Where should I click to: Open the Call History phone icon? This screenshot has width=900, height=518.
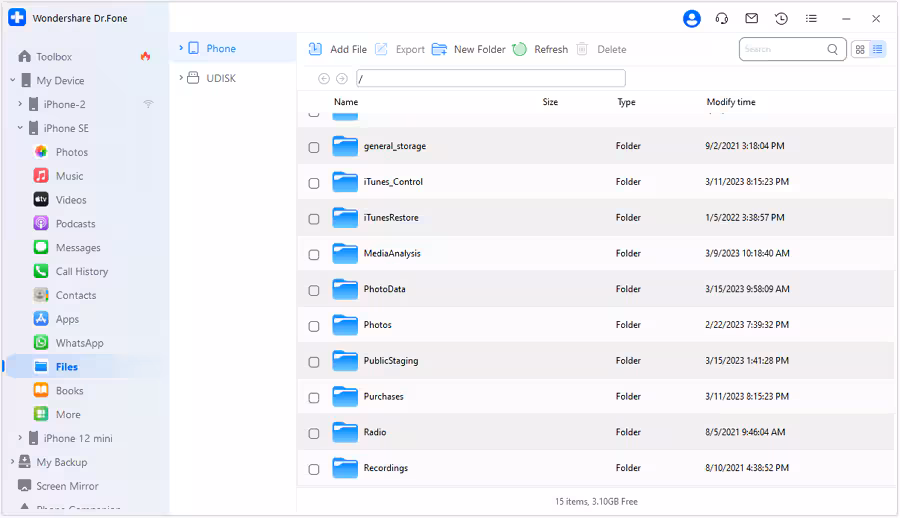click(41, 271)
